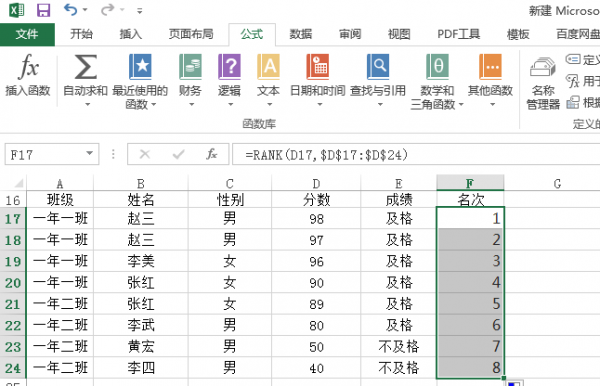Switch to the 模板 ribbon tab
This screenshot has height=386, width=600.
pos(518,34)
